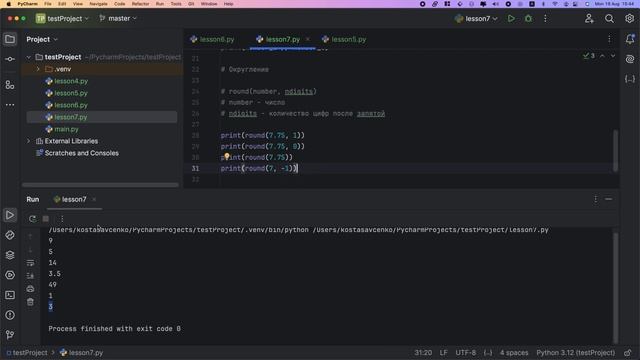Show more tool windows ellipsis

[x=10, y=105]
